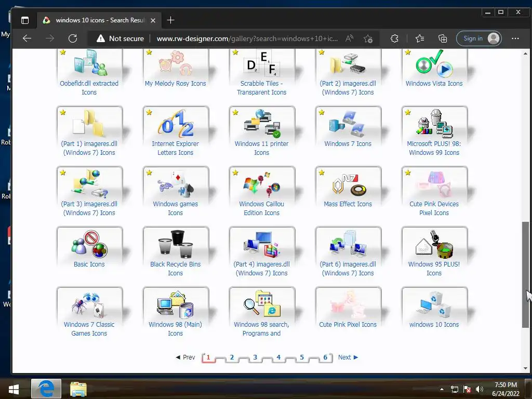Go to results page 3

tap(255, 357)
